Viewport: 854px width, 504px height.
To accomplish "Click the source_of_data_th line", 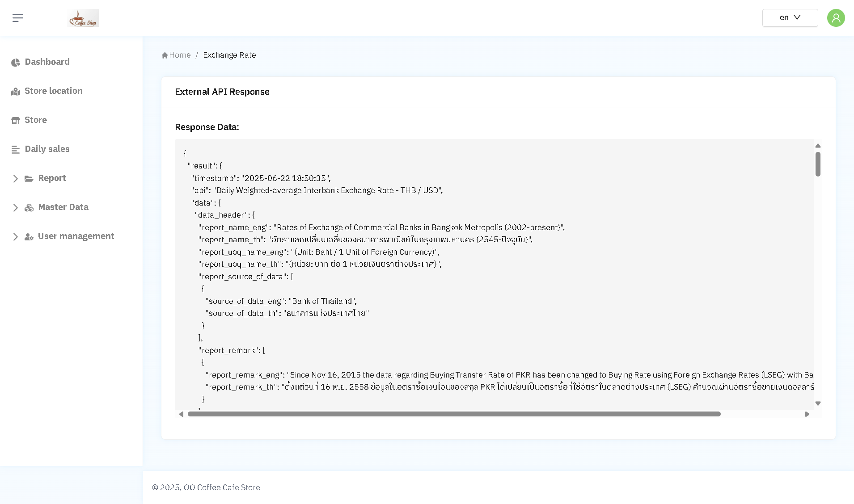I will [287, 313].
